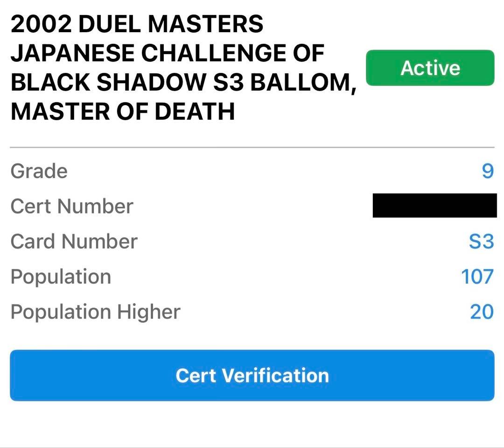Viewport: 504px width, 448px height.
Task: Open the Population Higher value 20
Action: [x=482, y=312]
